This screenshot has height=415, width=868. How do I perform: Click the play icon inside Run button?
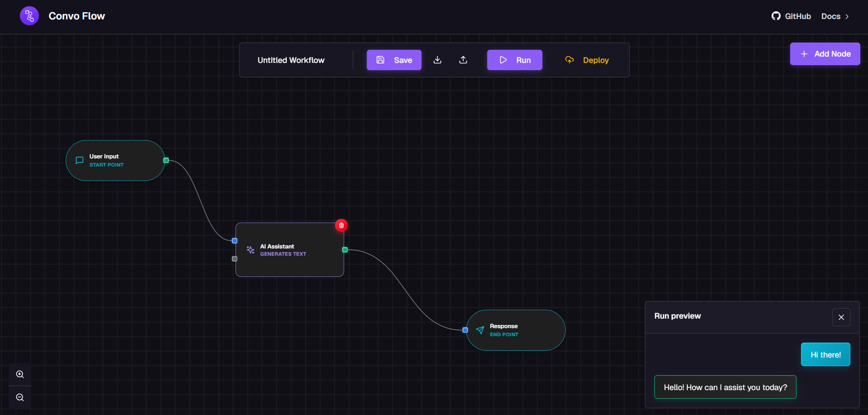click(x=503, y=60)
